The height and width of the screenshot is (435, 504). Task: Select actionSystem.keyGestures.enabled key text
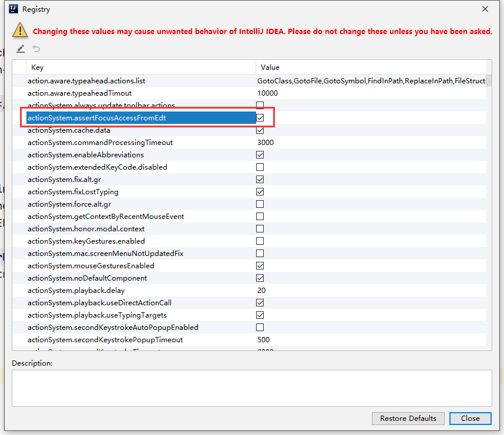(86, 241)
